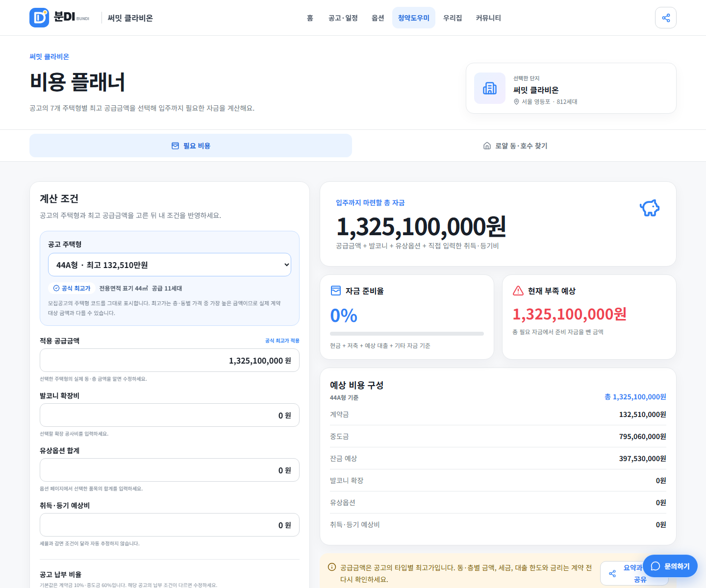Click the 자금 준비율 progress bar
The height and width of the screenshot is (588, 706).
[x=407, y=334]
